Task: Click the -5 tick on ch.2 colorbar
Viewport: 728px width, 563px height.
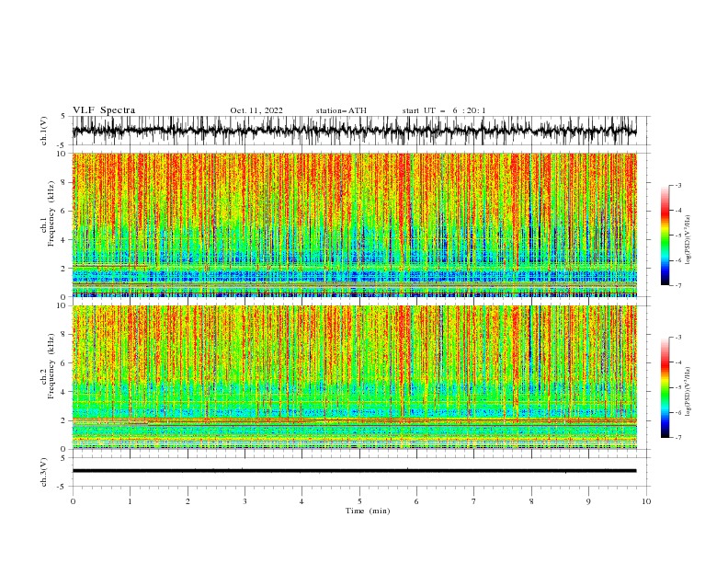Action: [677, 387]
